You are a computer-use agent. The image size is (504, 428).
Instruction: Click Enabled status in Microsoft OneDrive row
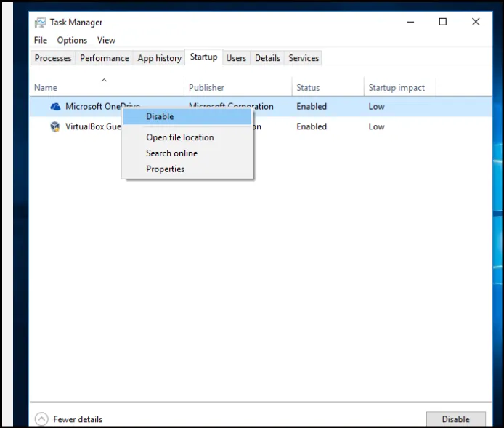[x=312, y=106]
